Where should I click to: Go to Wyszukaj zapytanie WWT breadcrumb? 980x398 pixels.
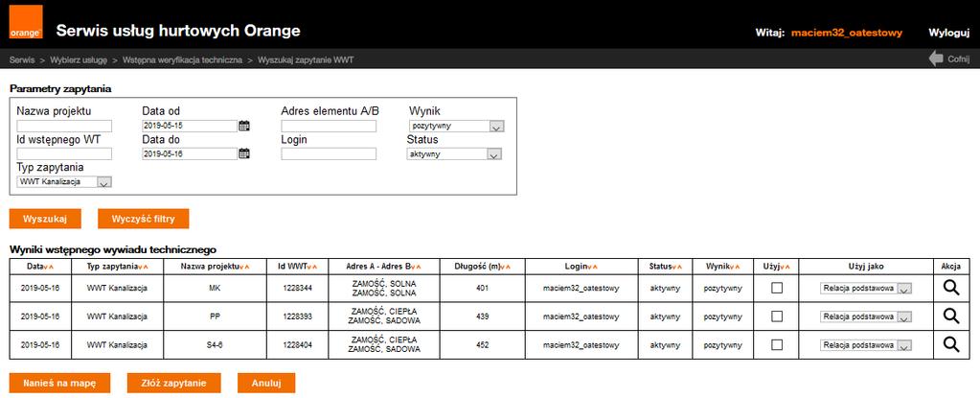306,60
